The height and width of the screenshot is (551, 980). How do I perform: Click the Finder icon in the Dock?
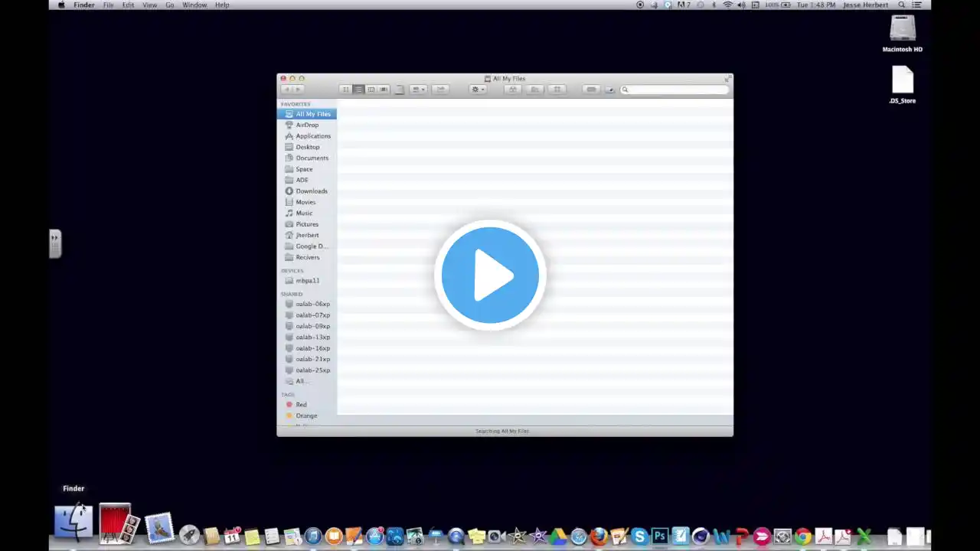(73, 522)
